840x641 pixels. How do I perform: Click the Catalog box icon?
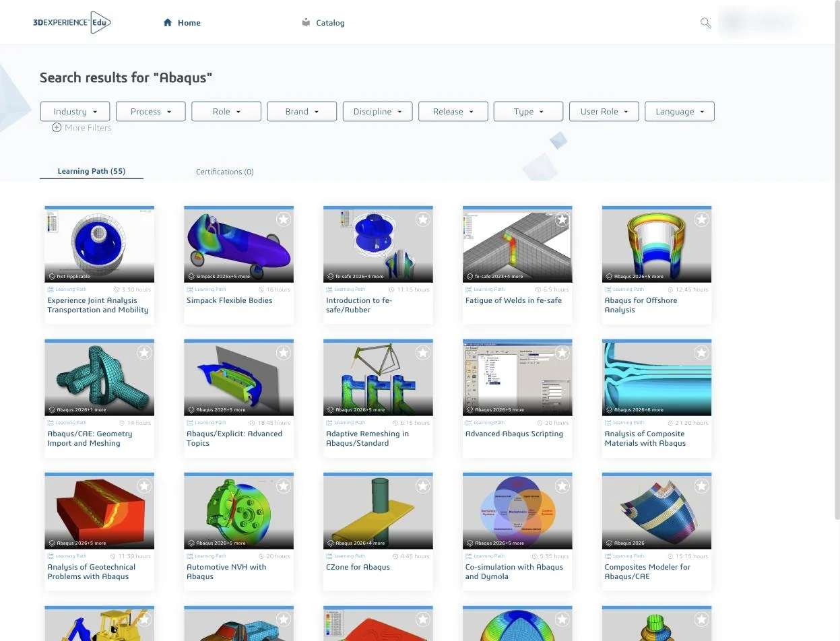click(x=306, y=22)
